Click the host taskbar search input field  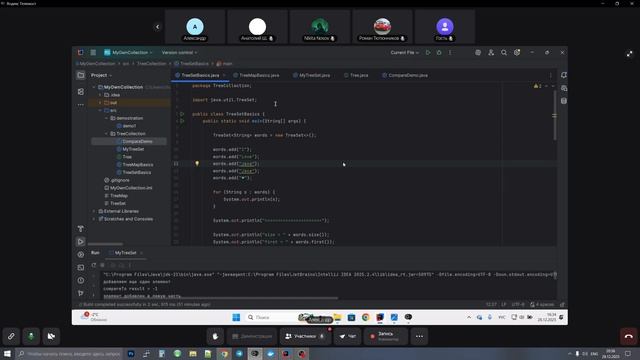(69, 354)
